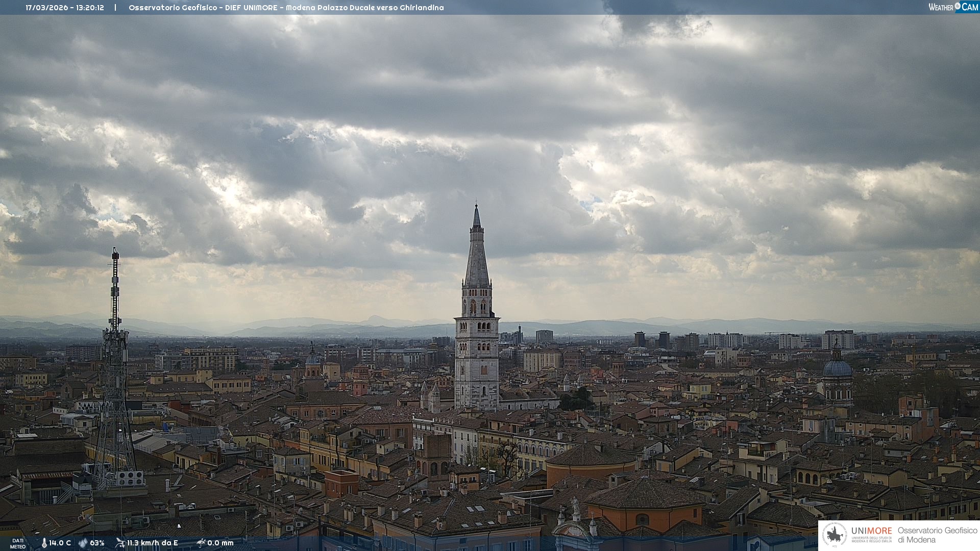Click the UNIMORE horseman seal emblem
The height and width of the screenshot is (551, 980).
pos(835,535)
